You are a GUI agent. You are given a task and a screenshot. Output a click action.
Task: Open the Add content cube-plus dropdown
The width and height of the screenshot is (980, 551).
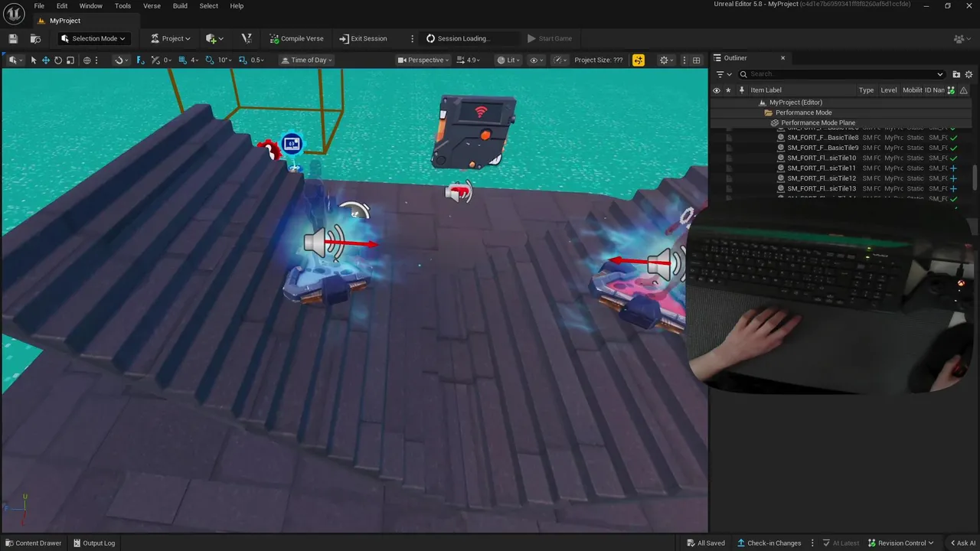[214, 38]
